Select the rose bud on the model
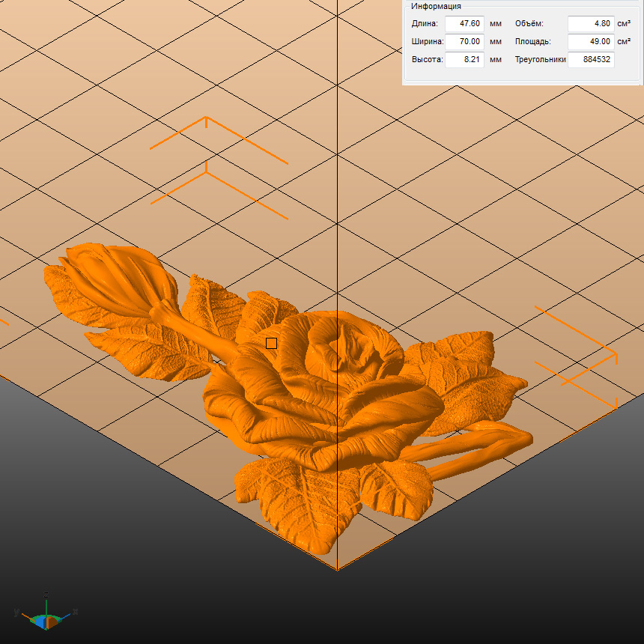Screen dimensions: 644x644 click(x=105, y=281)
